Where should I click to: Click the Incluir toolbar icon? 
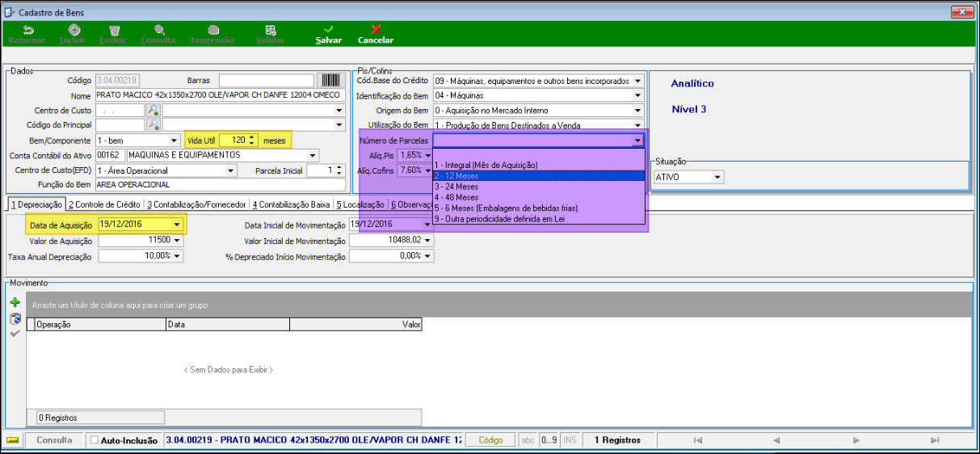[73, 29]
